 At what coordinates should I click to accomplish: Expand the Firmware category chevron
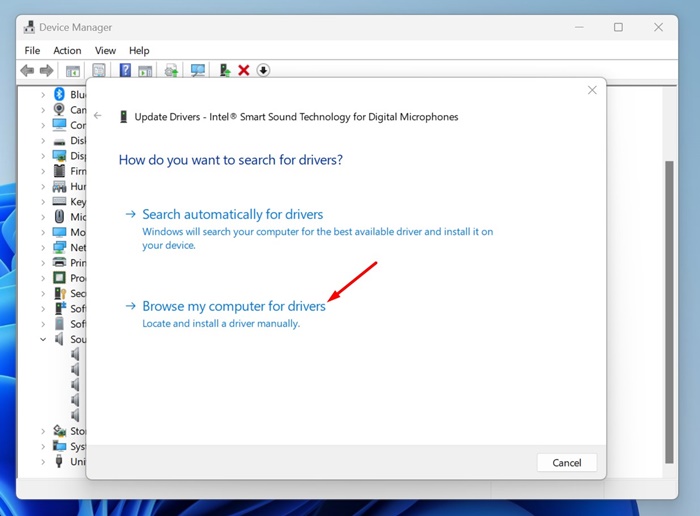coord(43,171)
